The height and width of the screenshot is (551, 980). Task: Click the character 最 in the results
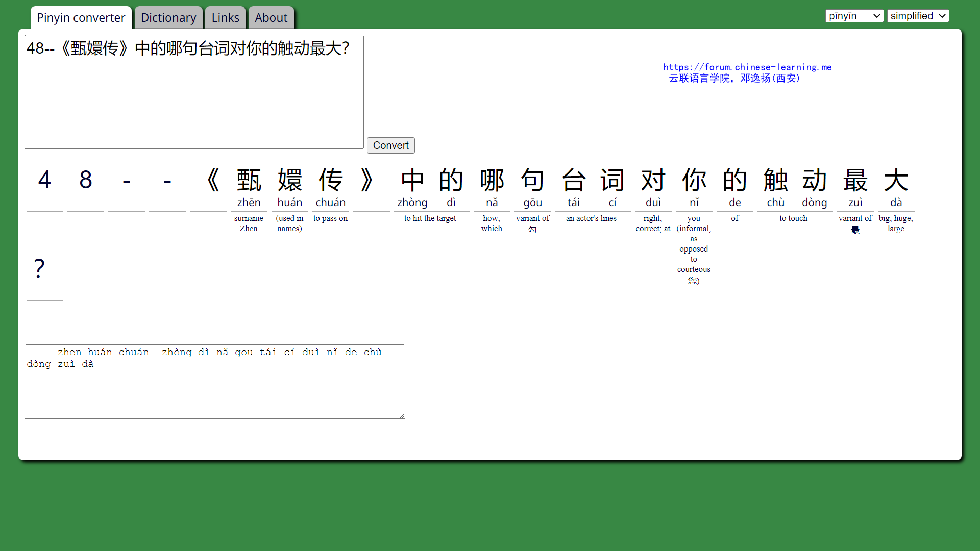click(x=855, y=180)
